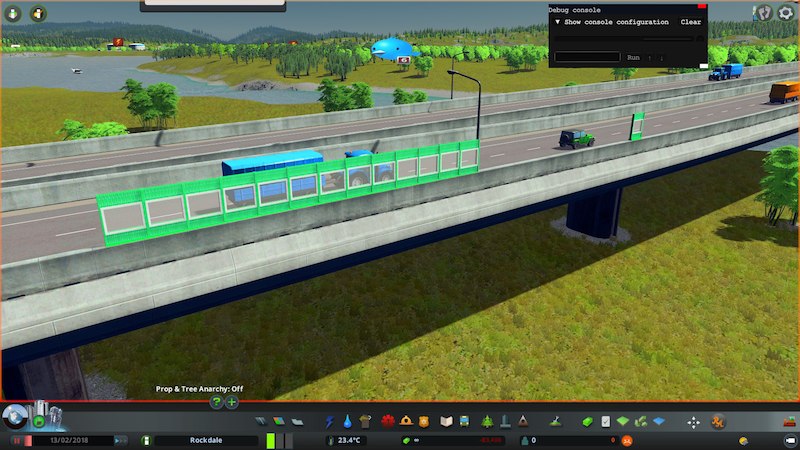Image resolution: width=800 pixels, height=450 pixels.
Task: Expand the green plus button
Action: point(232,402)
